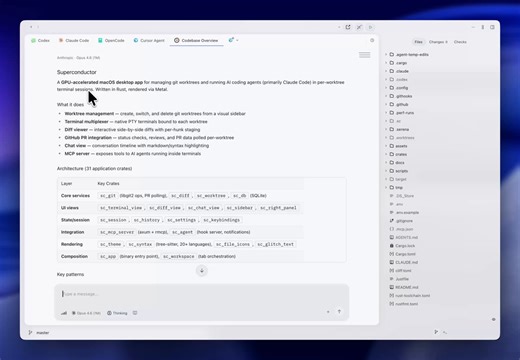Switch to the OpenCode tab
This screenshot has height=360, width=520.
tap(111, 40)
